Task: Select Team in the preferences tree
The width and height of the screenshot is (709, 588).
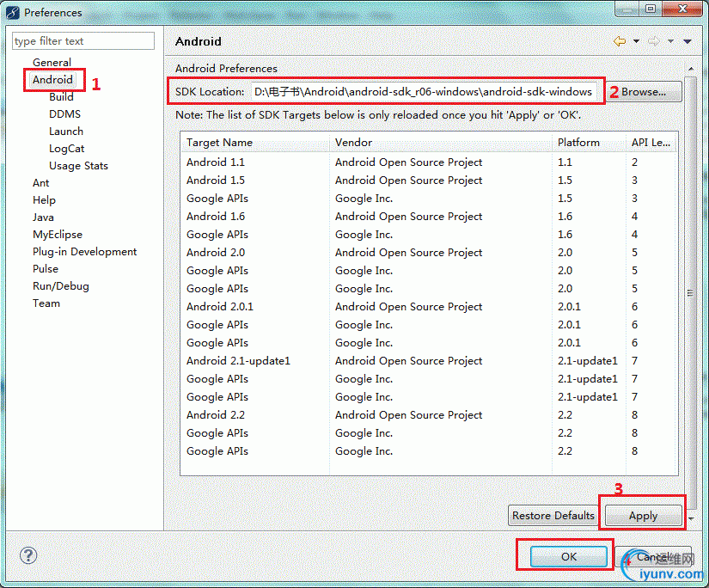Action: 46,303
